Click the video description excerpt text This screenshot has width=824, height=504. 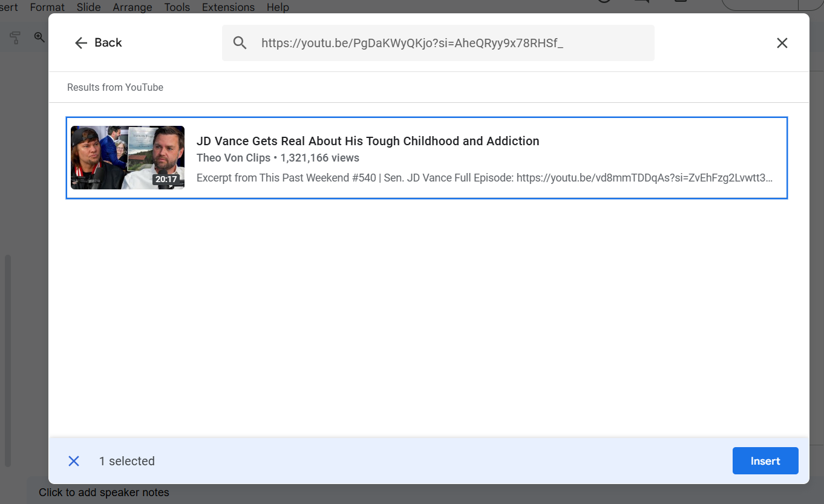[484, 178]
